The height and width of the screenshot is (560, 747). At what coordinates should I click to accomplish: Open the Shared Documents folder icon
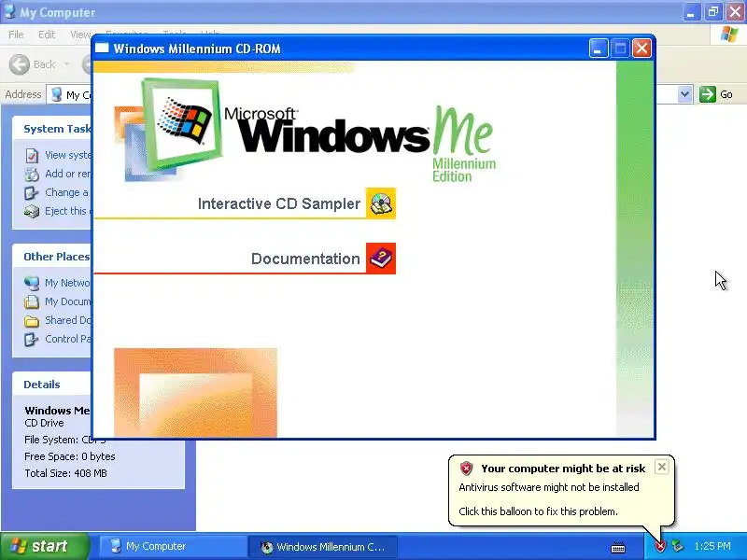pyautogui.click(x=32, y=320)
